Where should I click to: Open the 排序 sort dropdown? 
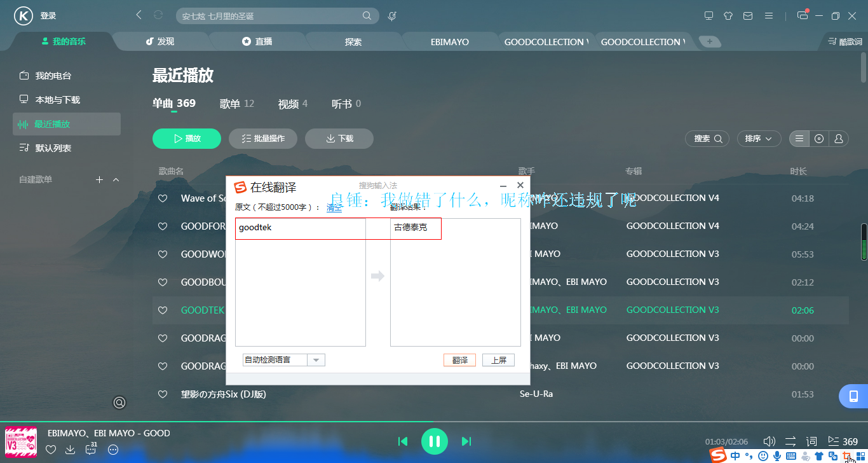(759, 139)
